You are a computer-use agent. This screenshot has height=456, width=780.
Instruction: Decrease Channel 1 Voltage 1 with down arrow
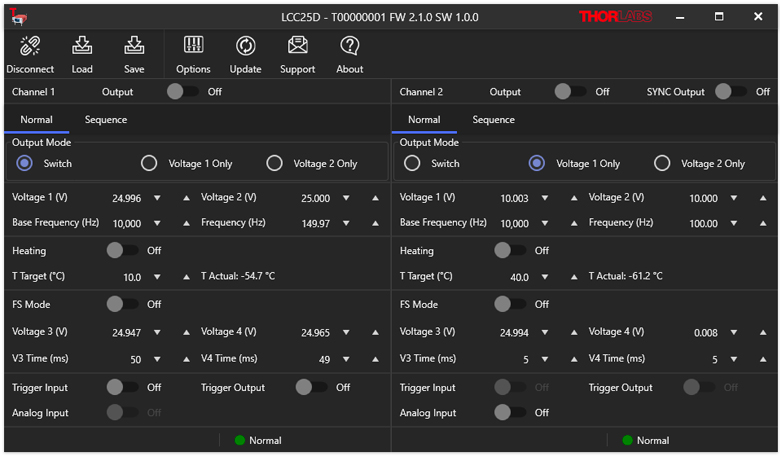coord(157,199)
